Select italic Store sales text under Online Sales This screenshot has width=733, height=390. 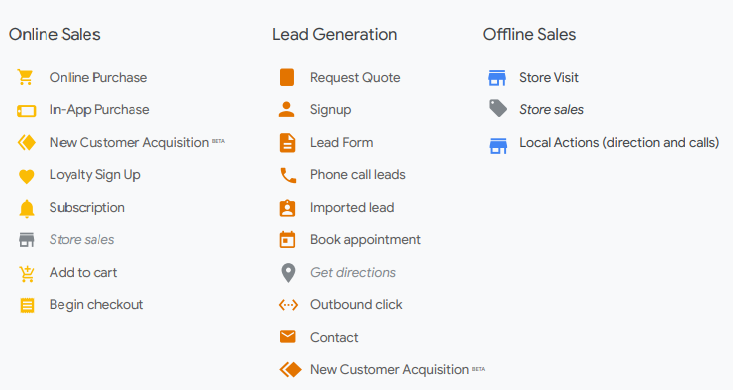(x=82, y=239)
